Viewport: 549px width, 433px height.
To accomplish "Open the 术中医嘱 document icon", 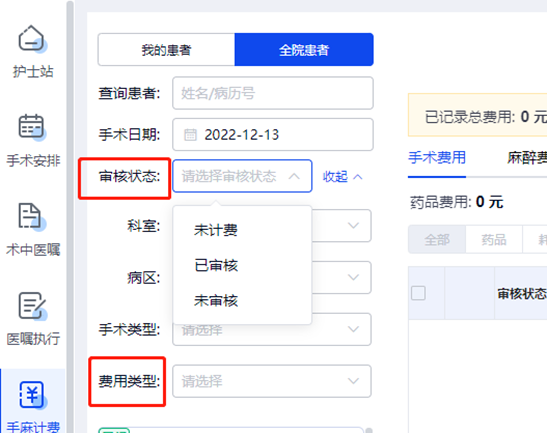I will (x=30, y=215).
